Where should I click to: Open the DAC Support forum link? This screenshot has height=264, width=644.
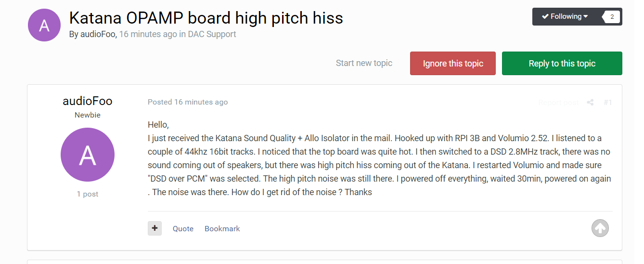[x=212, y=34]
